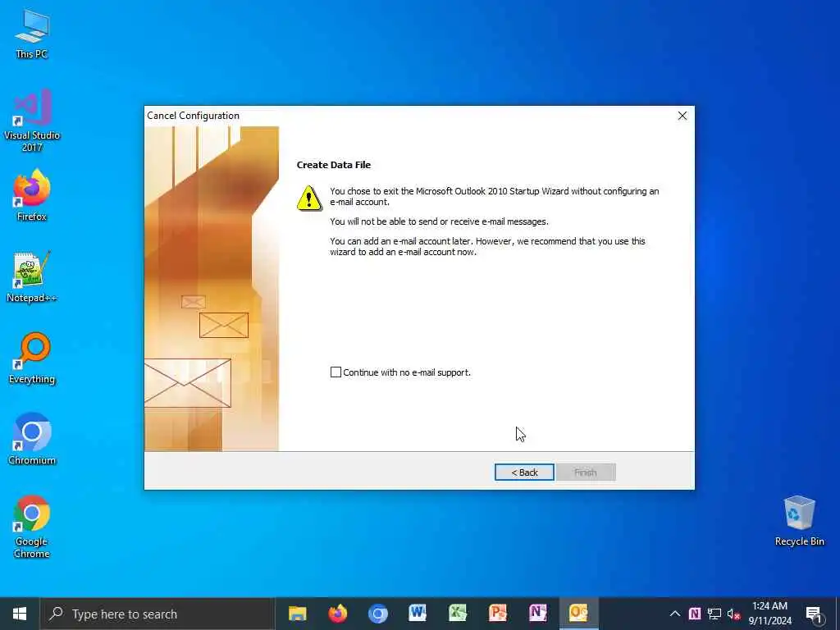The height and width of the screenshot is (630, 840).
Task: Click text about not sending e-mail messages
Action: (440, 221)
